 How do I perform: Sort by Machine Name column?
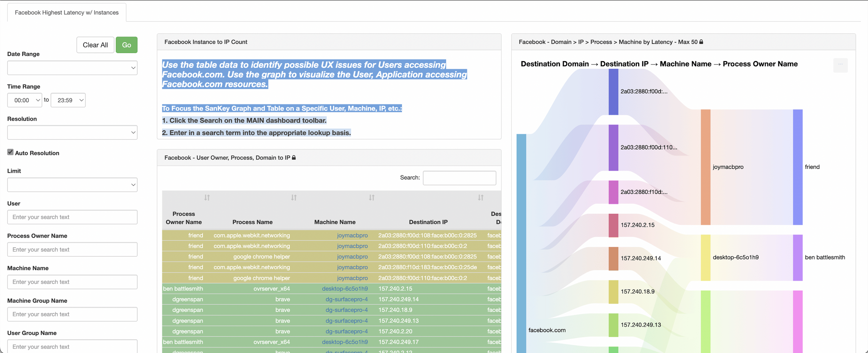coord(371,198)
